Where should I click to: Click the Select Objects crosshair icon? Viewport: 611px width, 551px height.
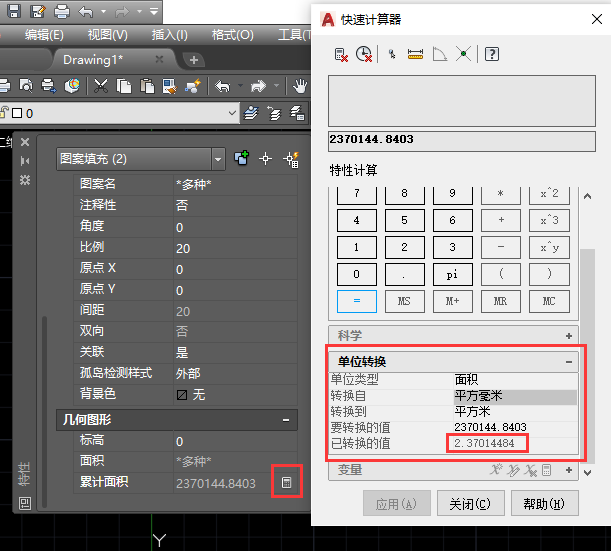click(266, 159)
